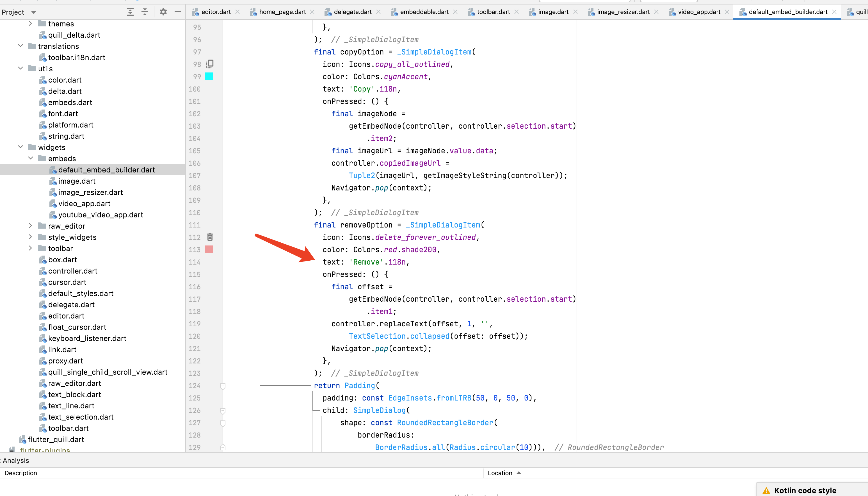The width and height of the screenshot is (868, 496).
Task: Open cyan accent color swatch at line 99
Action: (x=209, y=77)
